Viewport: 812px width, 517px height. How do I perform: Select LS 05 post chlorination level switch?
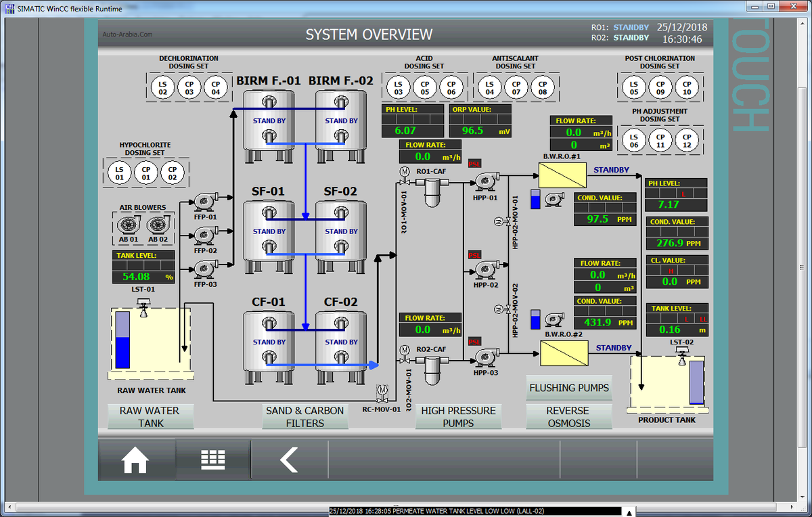pyautogui.click(x=634, y=87)
